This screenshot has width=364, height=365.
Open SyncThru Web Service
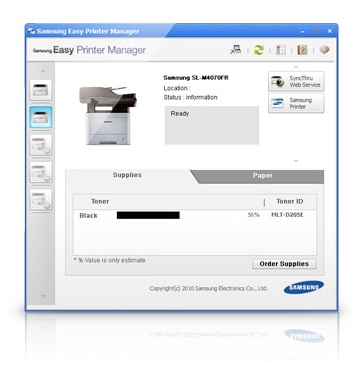click(296, 81)
